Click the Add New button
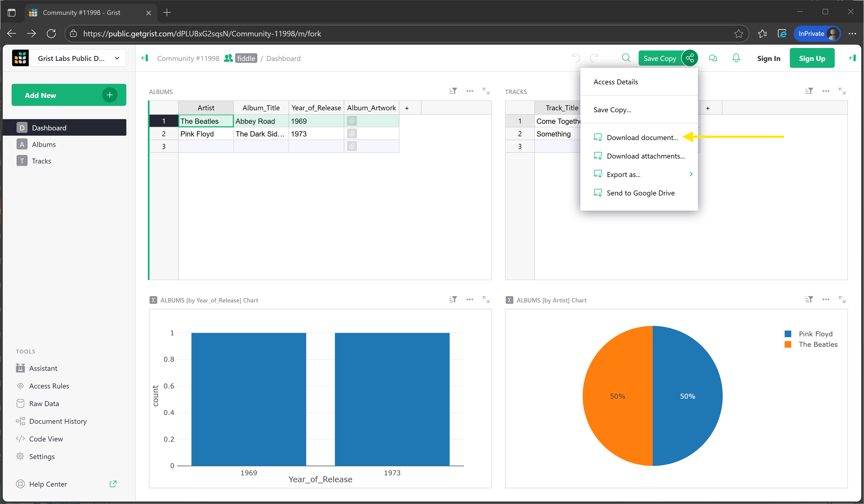This screenshot has width=864, height=504. [69, 95]
